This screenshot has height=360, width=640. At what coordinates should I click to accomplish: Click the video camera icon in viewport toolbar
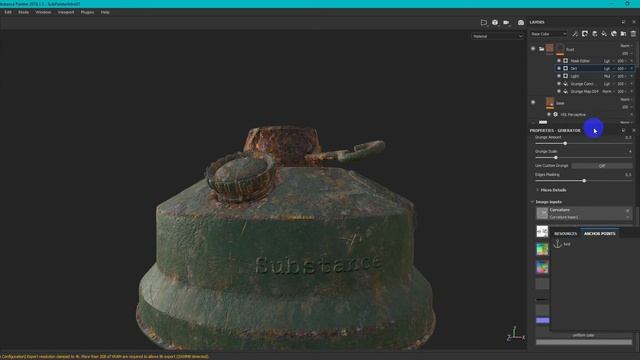click(506, 22)
